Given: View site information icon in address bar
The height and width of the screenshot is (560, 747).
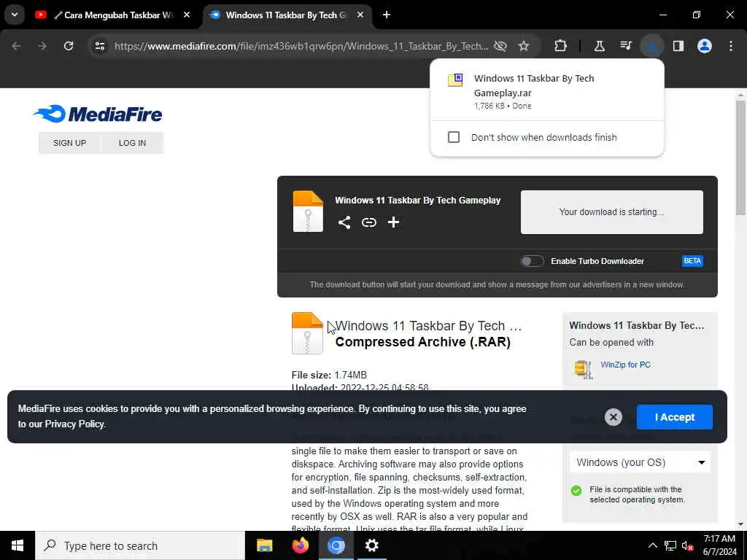Looking at the screenshot, I should [100, 46].
